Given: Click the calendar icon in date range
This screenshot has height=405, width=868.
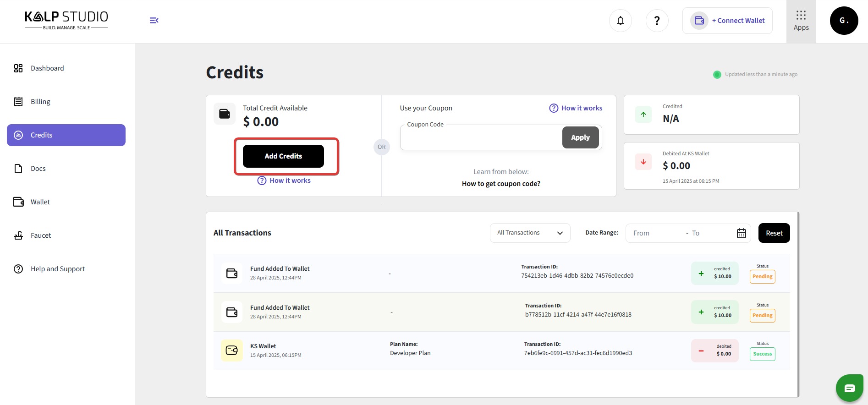Looking at the screenshot, I should coord(741,233).
